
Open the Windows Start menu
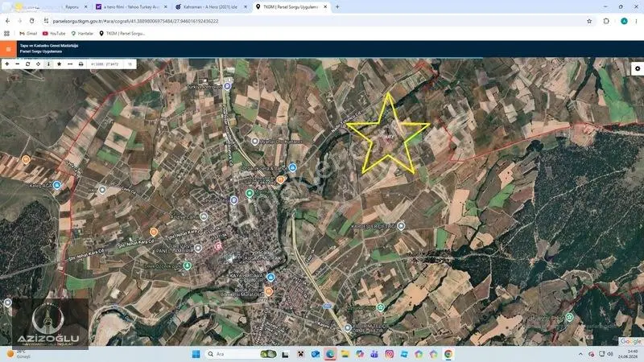(x=196, y=354)
